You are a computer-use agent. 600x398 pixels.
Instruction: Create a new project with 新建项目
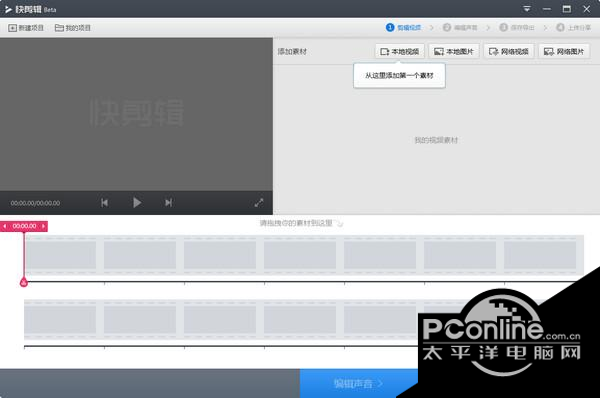coord(26,28)
